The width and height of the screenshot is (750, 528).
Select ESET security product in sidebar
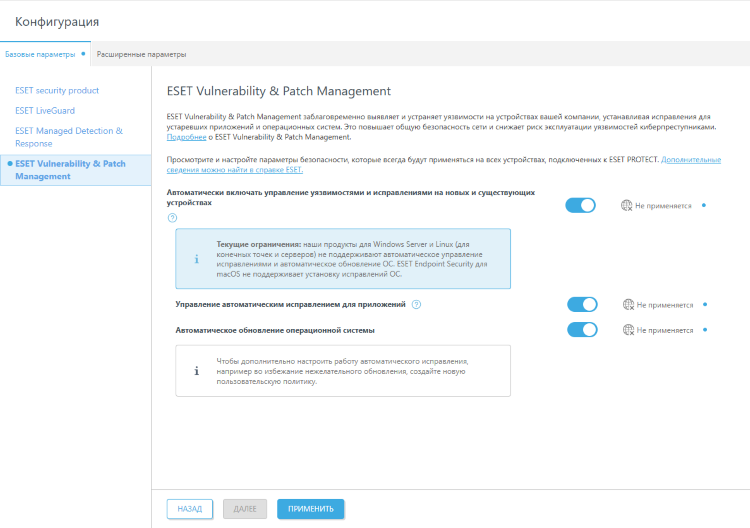(x=57, y=90)
